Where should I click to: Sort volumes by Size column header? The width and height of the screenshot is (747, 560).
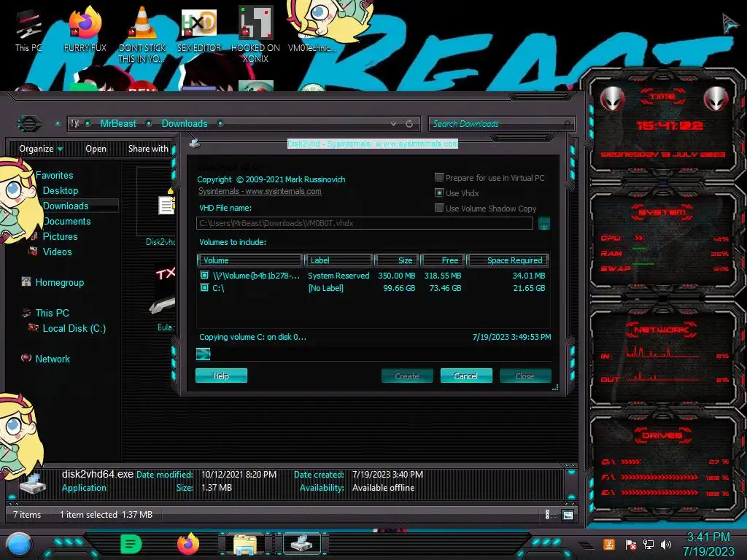click(x=397, y=260)
